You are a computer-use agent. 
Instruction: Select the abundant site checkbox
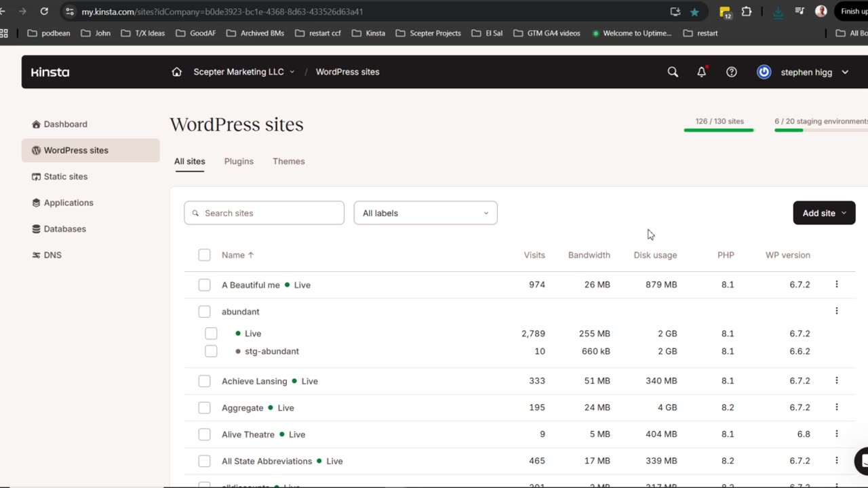204,312
